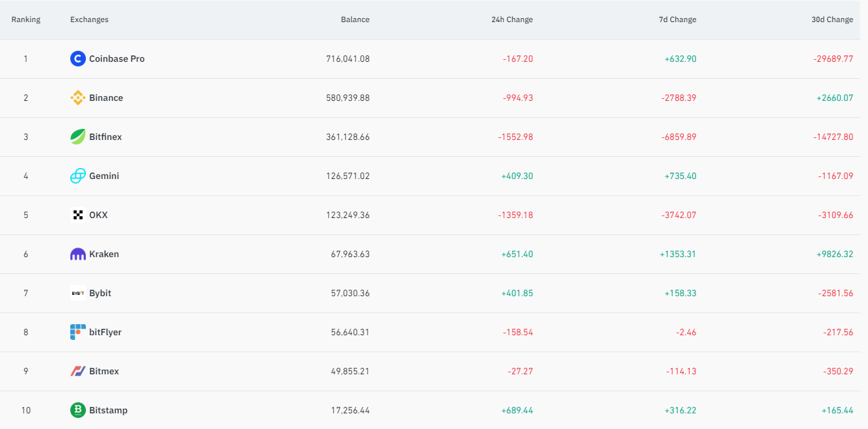Click Coinbase Pro 24h change -167.20

tap(518, 59)
